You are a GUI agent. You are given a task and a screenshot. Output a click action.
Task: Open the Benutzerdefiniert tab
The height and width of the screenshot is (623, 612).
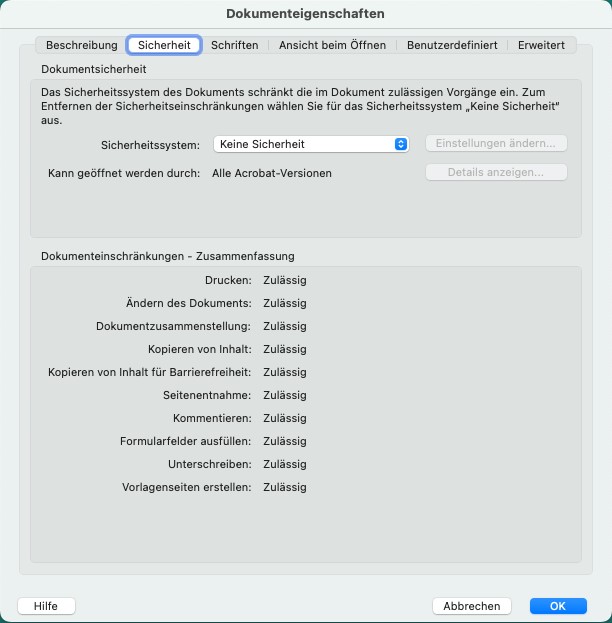click(x=452, y=45)
